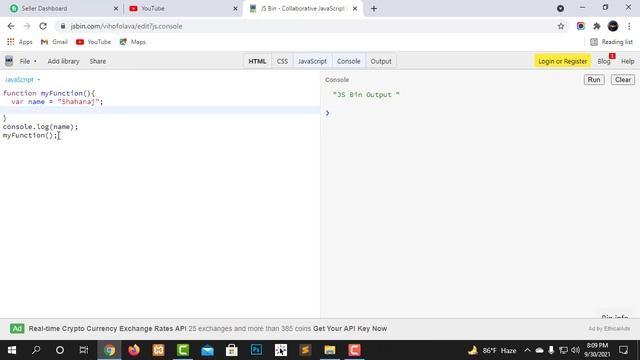Open Microsoft Store from taskbar
Screen dimensions: 640x360
232,350
